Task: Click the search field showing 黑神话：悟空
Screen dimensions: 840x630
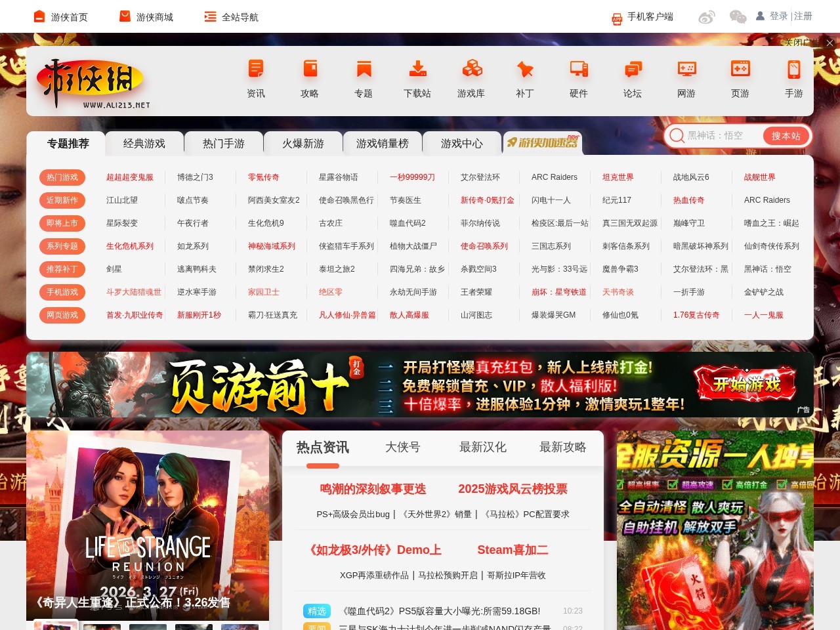Action: click(x=722, y=136)
